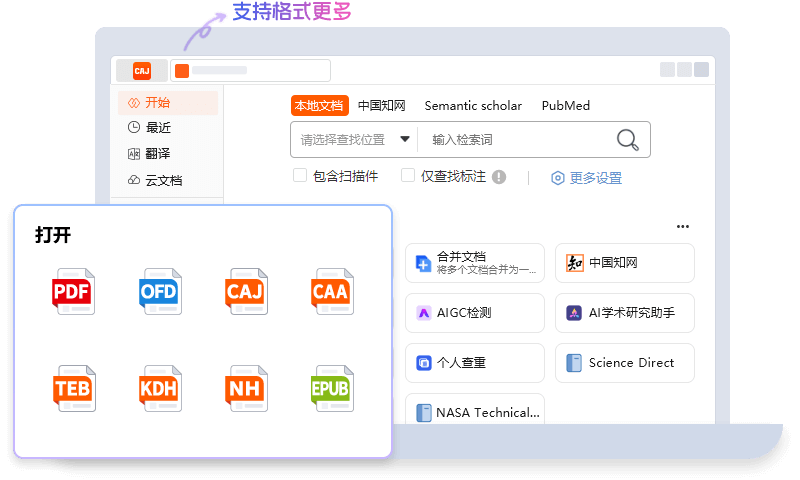Image resolution: width=800 pixels, height=480 pixels.
Task: Enable the 包含扫描件 checkbox
Action: (x=300, y=175)
